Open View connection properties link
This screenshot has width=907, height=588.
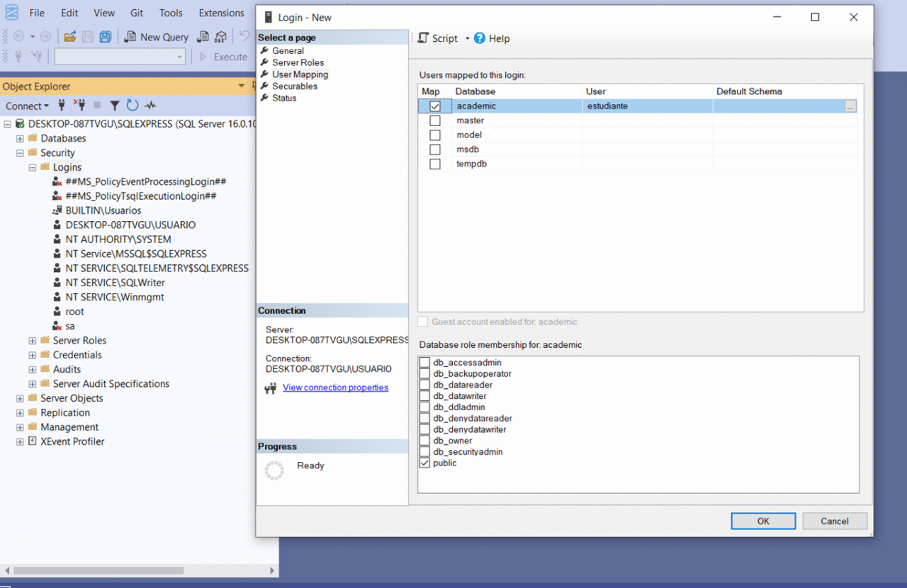(x=335, y=388)
